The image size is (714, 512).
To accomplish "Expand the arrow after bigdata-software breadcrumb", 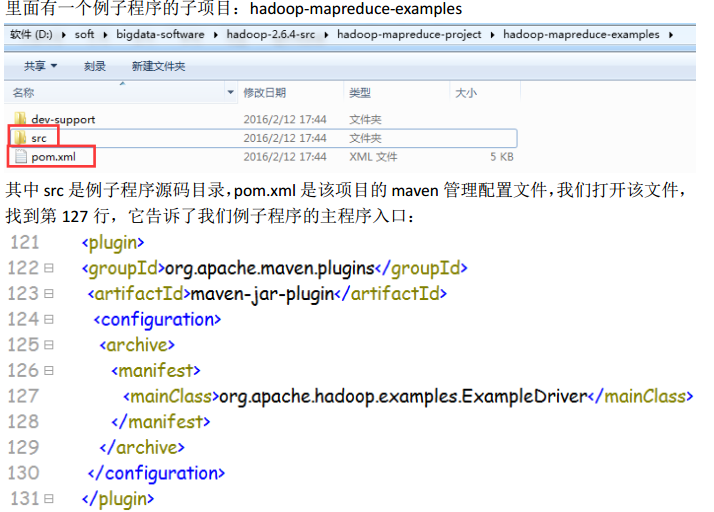I will click(215, 35).
